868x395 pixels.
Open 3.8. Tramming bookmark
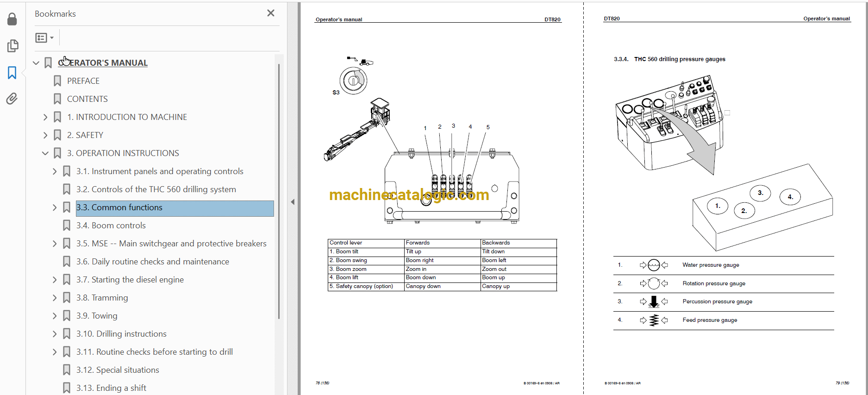(102, 298)
